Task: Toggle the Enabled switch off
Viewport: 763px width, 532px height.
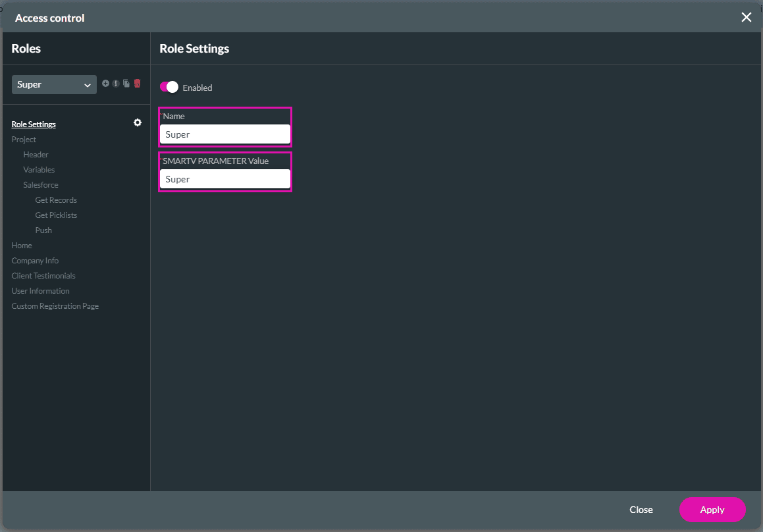Action: [x=169, y=87]
